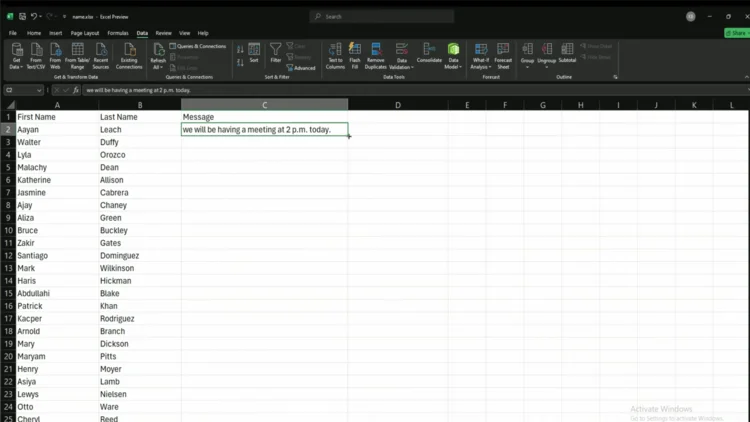Select cell with 'Rodriguez'
The width and height of the screenshot is (750, 422).
point(140,319)
